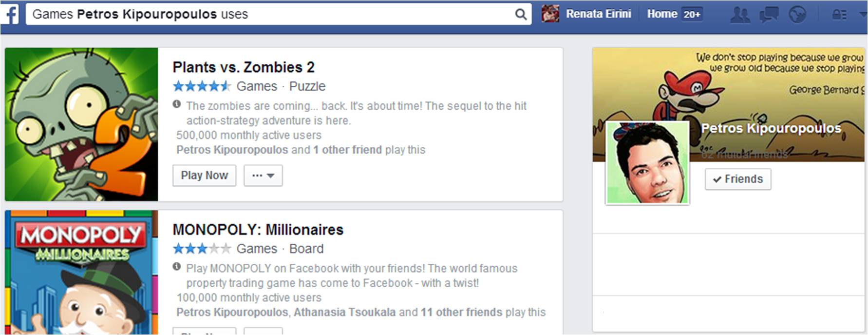Click the search magnifier icon
Viewport: 868px width, 335px height.
coord(521,15)
